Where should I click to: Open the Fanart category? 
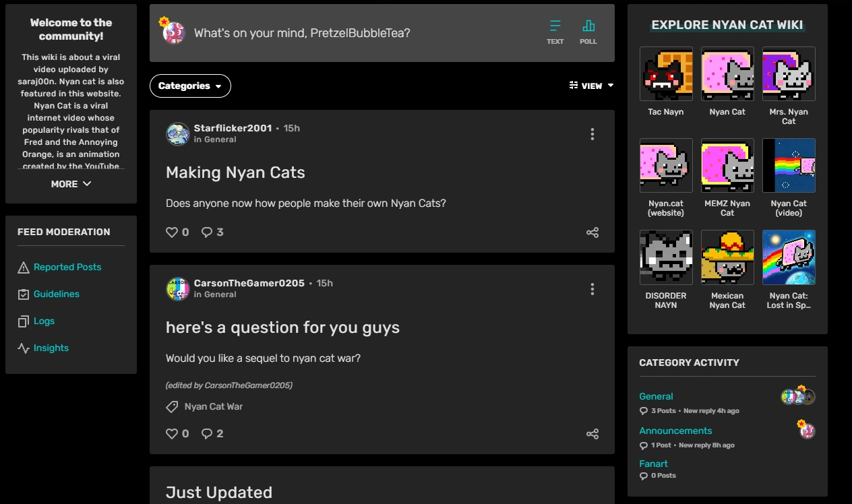[653, 464]
